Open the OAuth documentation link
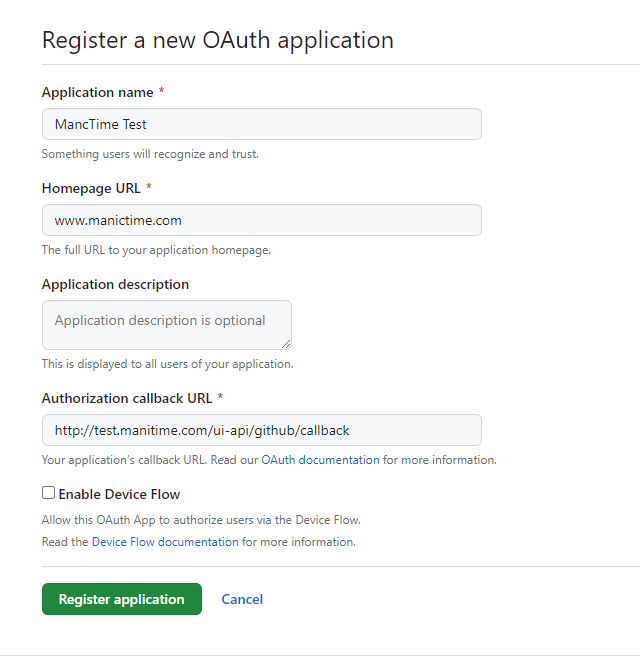This screenshot has height=667, width=640. point(320,460)
